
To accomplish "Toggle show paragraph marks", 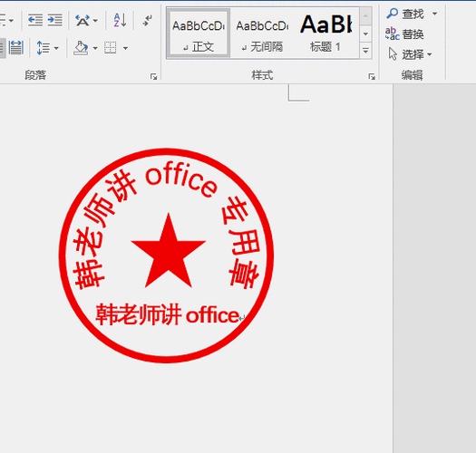I will click(148, 21).
